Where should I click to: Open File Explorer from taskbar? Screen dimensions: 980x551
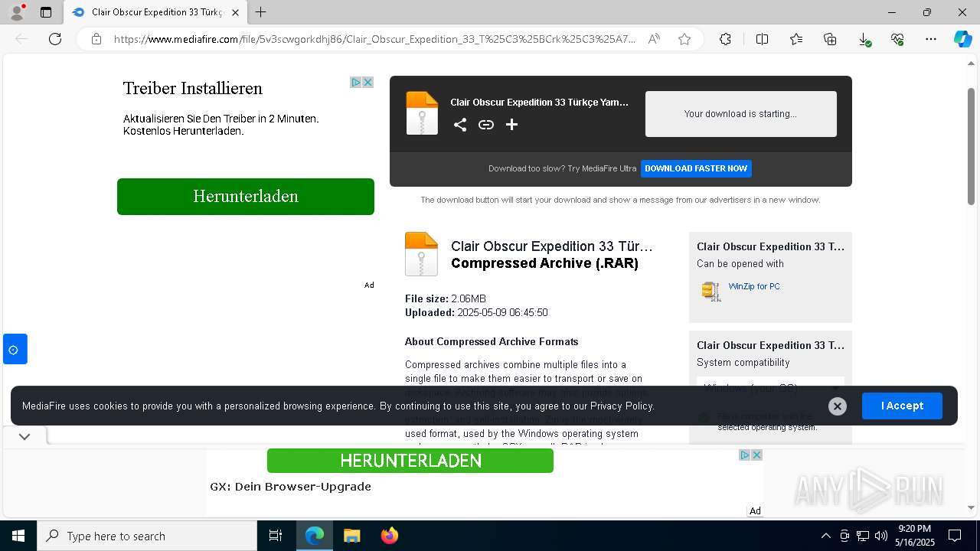point(351,536)
